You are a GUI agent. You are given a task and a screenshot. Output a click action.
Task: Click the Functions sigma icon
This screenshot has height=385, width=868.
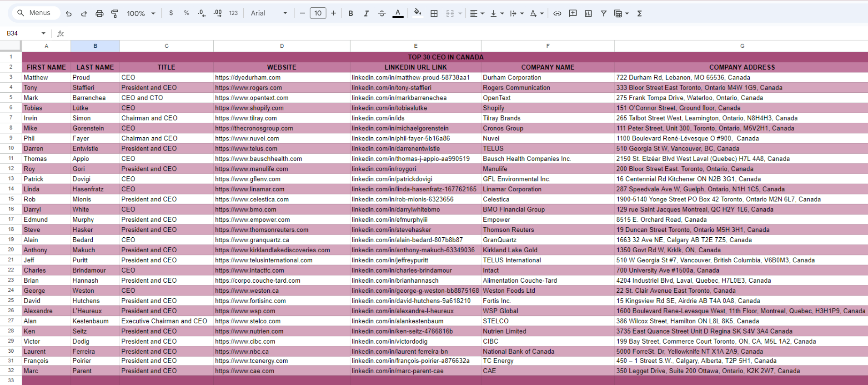639,14
